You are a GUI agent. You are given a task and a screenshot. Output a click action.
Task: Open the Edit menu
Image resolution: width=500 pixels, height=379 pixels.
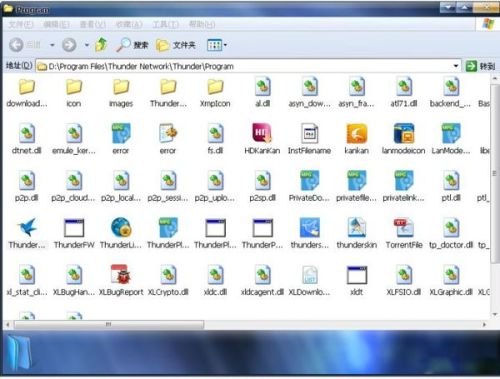pyautogui.click(x=57, y=25)
